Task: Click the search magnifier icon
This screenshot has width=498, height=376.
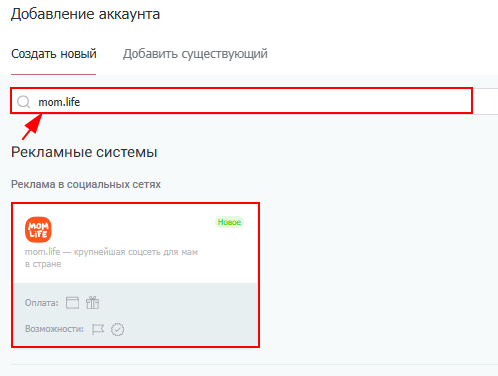Action: coord(24,102)
